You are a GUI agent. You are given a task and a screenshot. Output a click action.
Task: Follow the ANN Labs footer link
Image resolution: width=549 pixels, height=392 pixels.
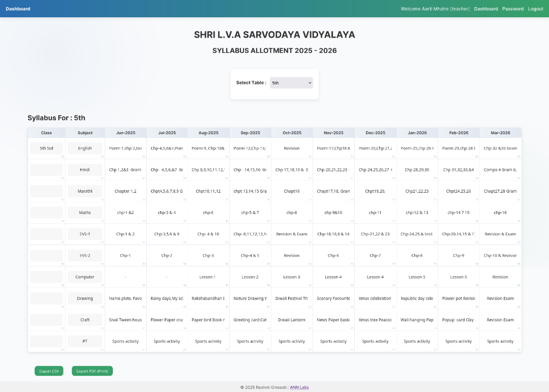point(299,387)
